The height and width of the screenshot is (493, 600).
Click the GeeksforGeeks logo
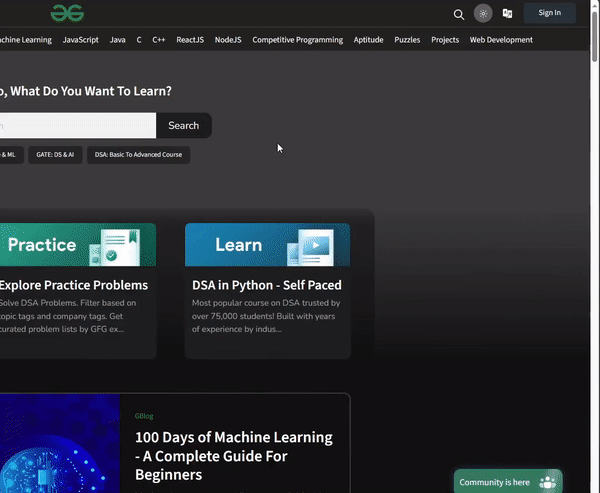[67, 13]
